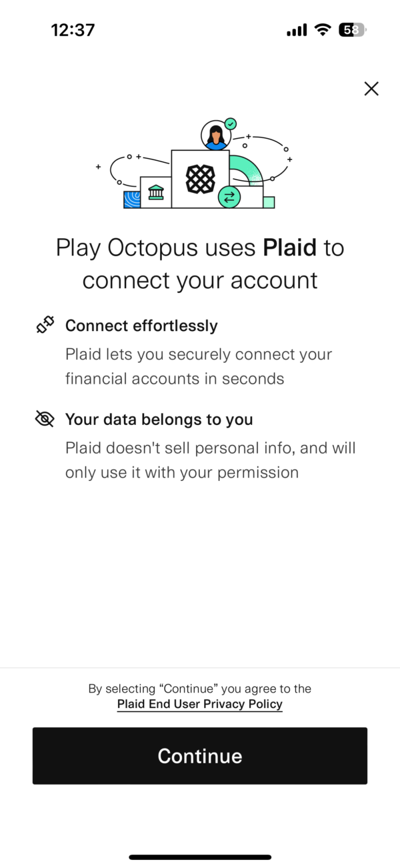Select the user avatar with checkmark

point(216,133)
